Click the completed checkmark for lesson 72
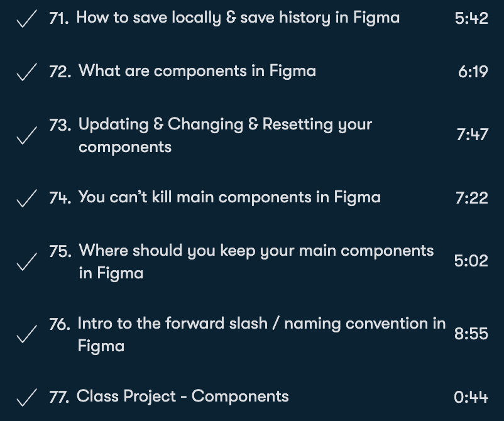The width and height of the screenshot is (504, 421). click(x=25, y=72)
